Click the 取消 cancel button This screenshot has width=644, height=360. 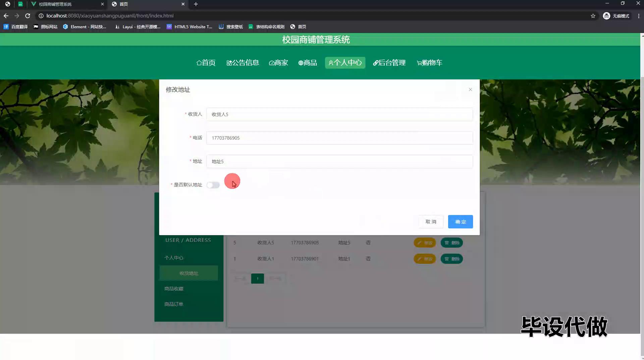click(431, 222)
